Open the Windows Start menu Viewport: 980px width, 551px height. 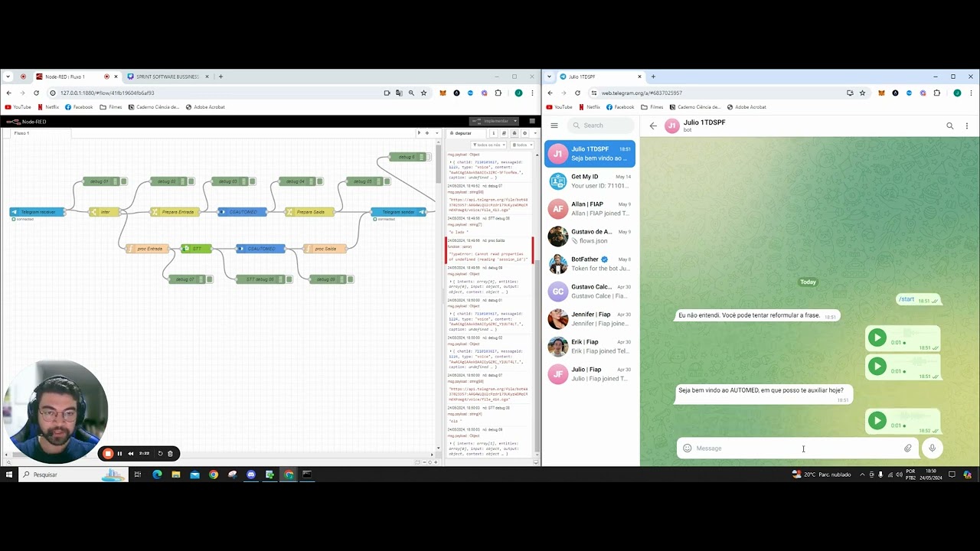[x=8, y=474]
